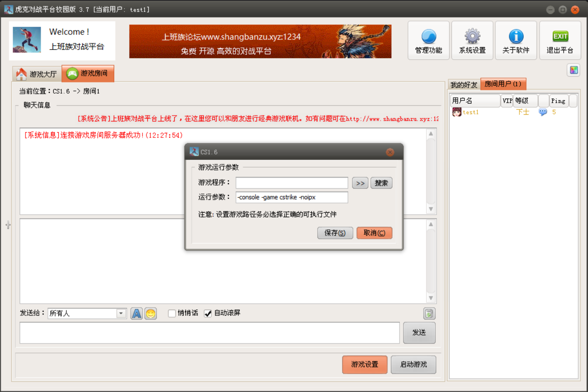Click the >> browse button in CS1.6 dialog

coord(360,182)
